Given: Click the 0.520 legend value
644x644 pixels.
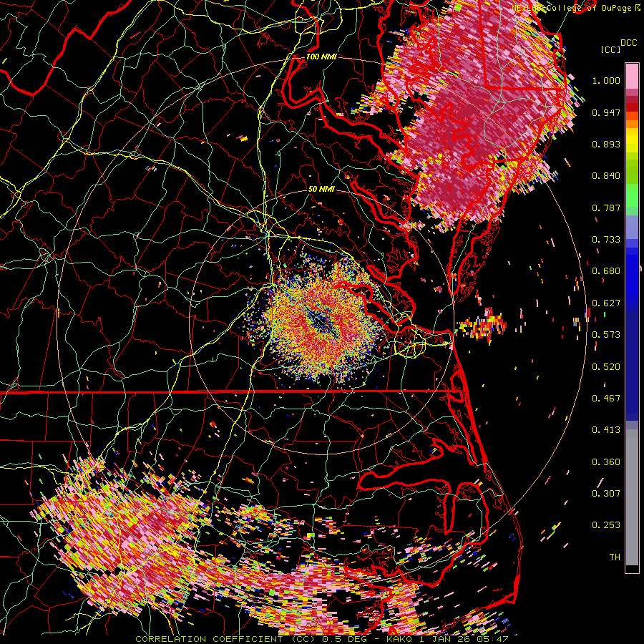Looking at the screenshot, I should [606, 367].
